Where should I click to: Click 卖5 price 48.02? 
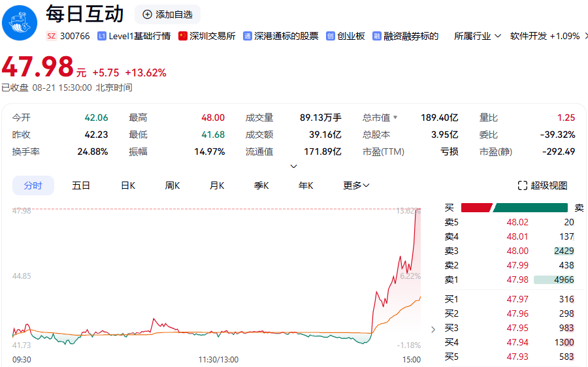click(x=517, y=222)
